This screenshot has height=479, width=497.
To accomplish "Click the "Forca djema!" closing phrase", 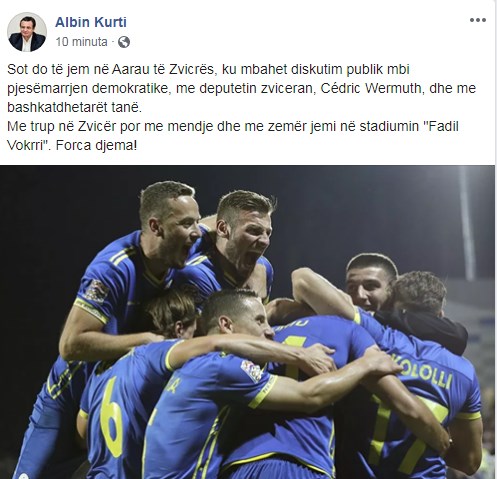I will 96,146.
